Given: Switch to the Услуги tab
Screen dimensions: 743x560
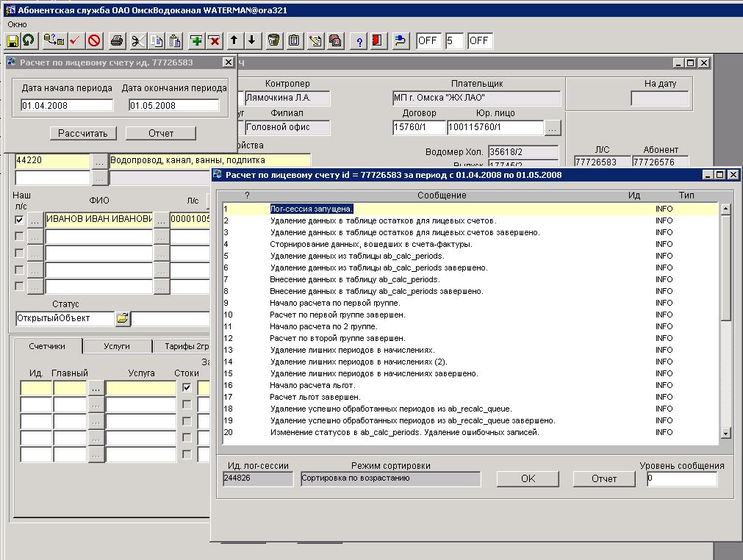Looking at the screenshot, I should (117, 346).
